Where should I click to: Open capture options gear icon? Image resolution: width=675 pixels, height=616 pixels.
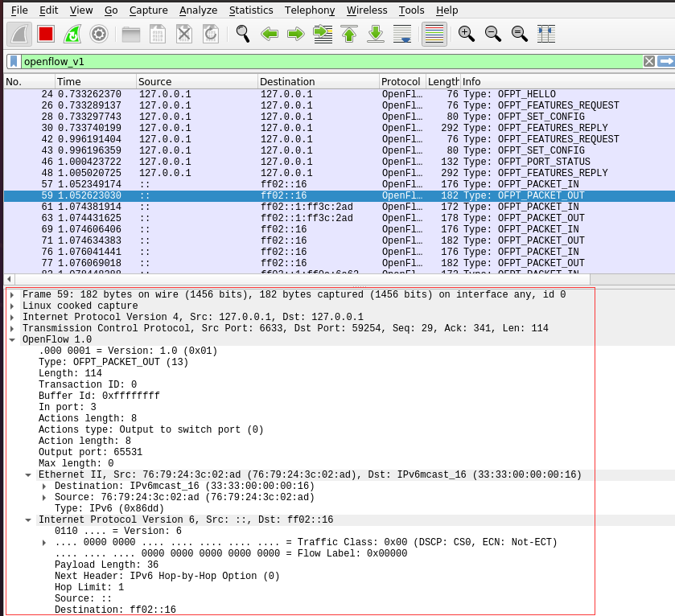pyautogui.click(x=99, y=34)
